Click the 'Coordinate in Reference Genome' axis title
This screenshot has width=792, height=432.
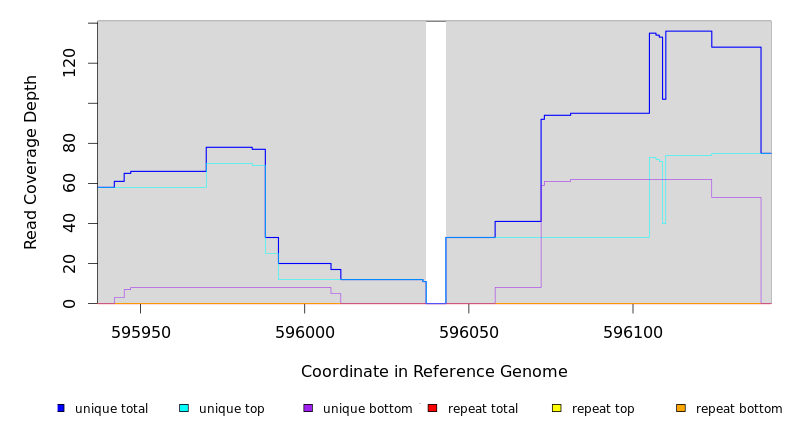pyautogui.click(x=434, y=372)
